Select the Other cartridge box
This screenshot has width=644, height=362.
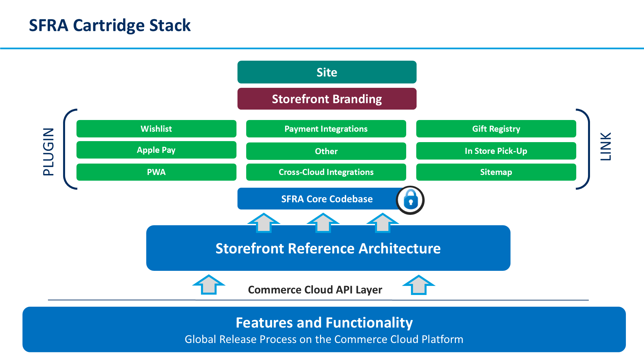tap(326, 151)
